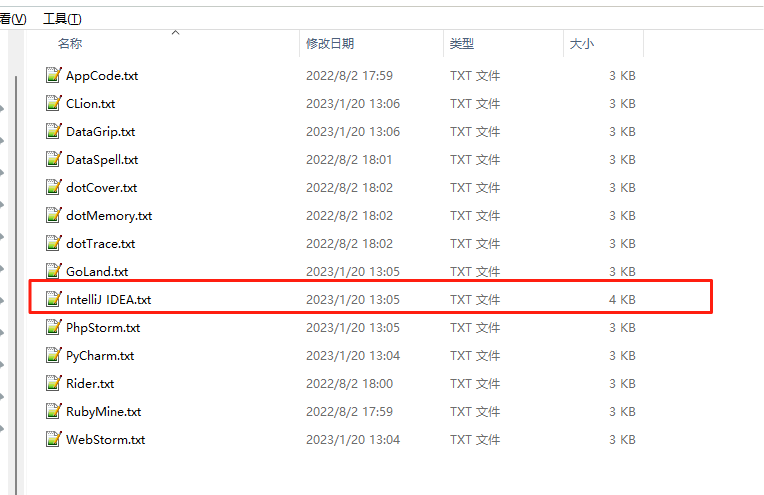Click WebStorm.txt date 2023/1/20 13:04
The height and width of the screenshot is (495, 764).
pyautogui.click(x=353, y=440)
